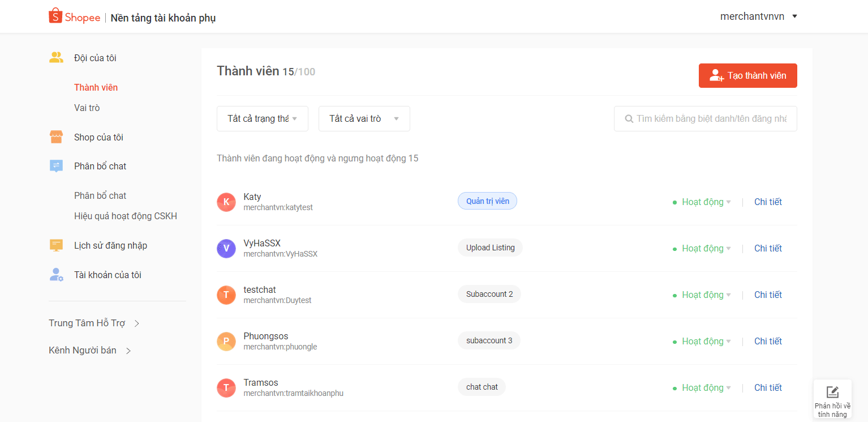Click the Upload Listing role tag
868x422 pixels.
tap(490, 248)
